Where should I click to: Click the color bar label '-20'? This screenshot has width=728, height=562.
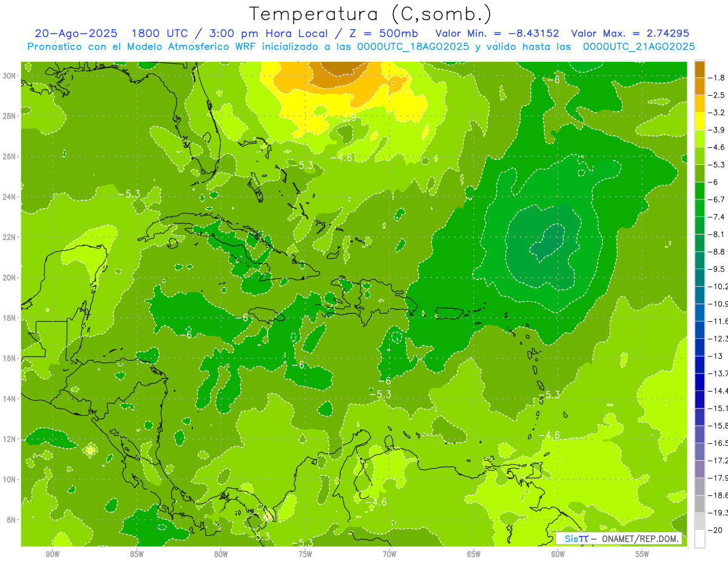[715, 530]
